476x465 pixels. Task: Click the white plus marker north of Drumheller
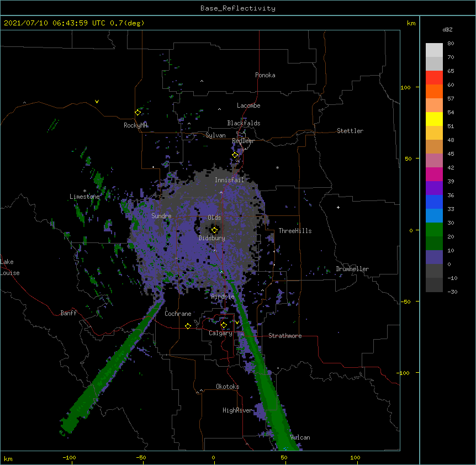click(x=338, y=207)
